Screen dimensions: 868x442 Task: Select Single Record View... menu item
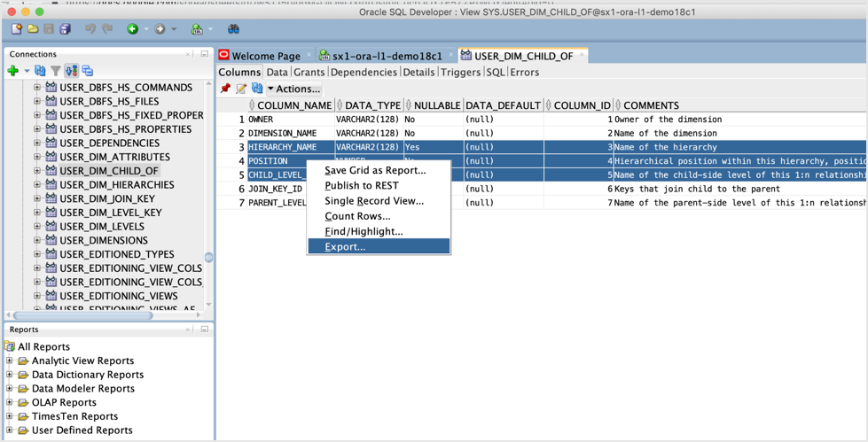point(379,201)
